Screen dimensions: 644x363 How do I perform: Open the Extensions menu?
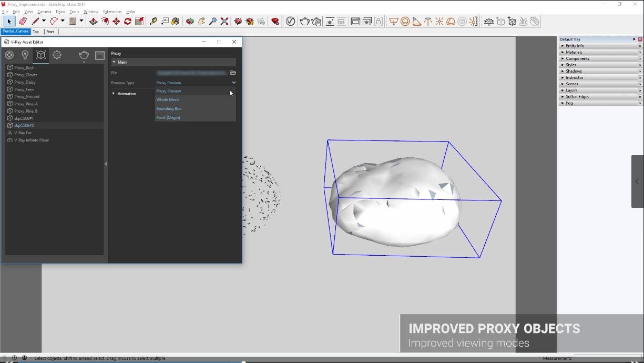(x=112, y=12)
